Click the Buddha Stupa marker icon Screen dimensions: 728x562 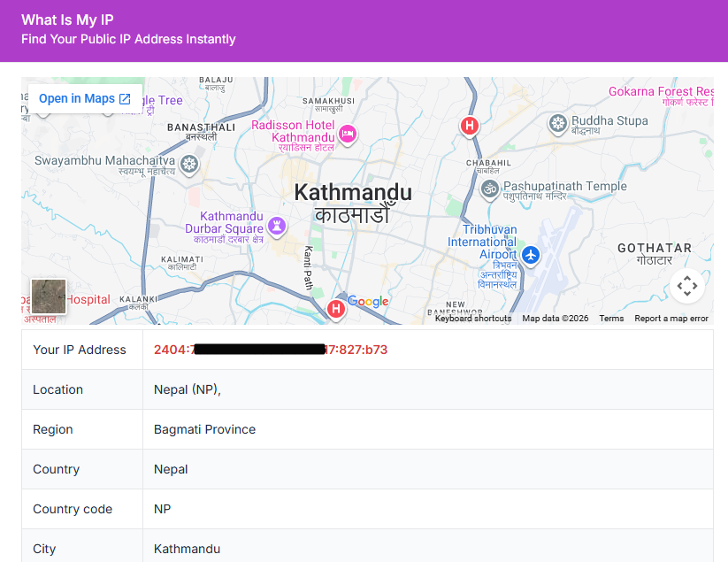click(557, 122)
